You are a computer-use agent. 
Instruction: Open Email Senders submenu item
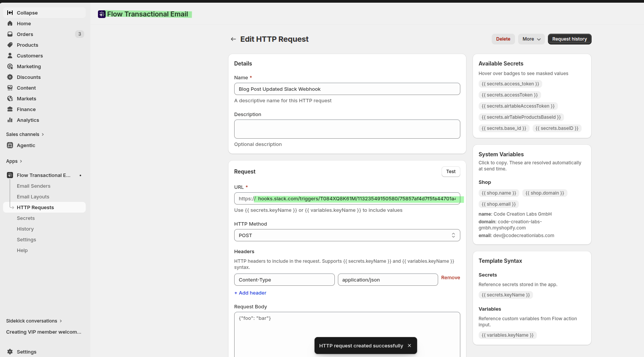click(34, 186)
